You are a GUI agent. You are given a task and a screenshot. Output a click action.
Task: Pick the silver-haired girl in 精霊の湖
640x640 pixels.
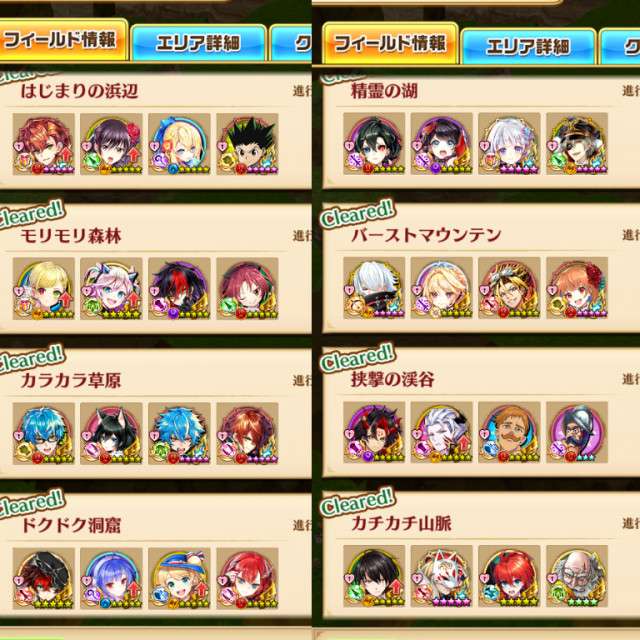tap(509, 144)
